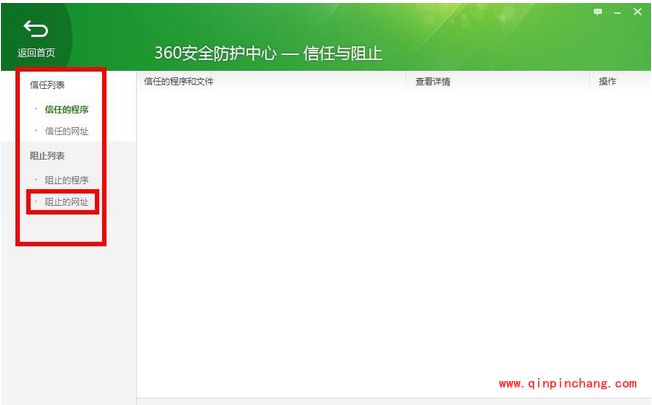Open 信任的网址 list
Viewport: 652px width, 405px height.
(67, 131)
